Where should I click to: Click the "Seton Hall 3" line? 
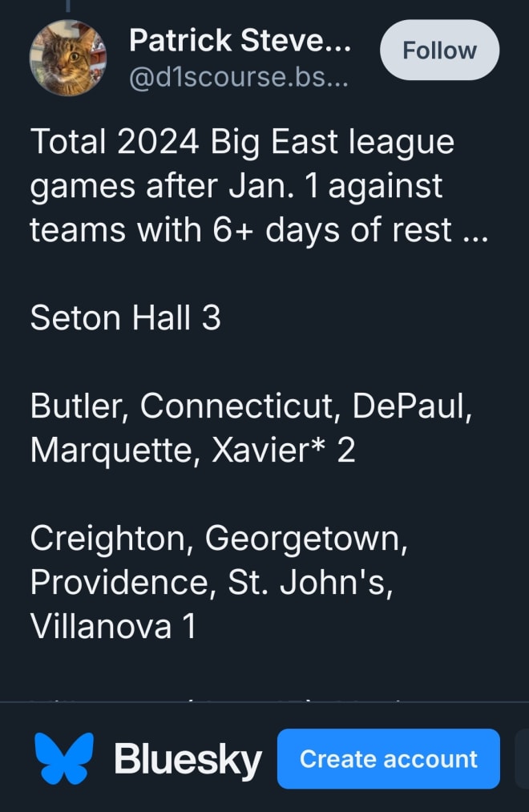tap(126, 317)
